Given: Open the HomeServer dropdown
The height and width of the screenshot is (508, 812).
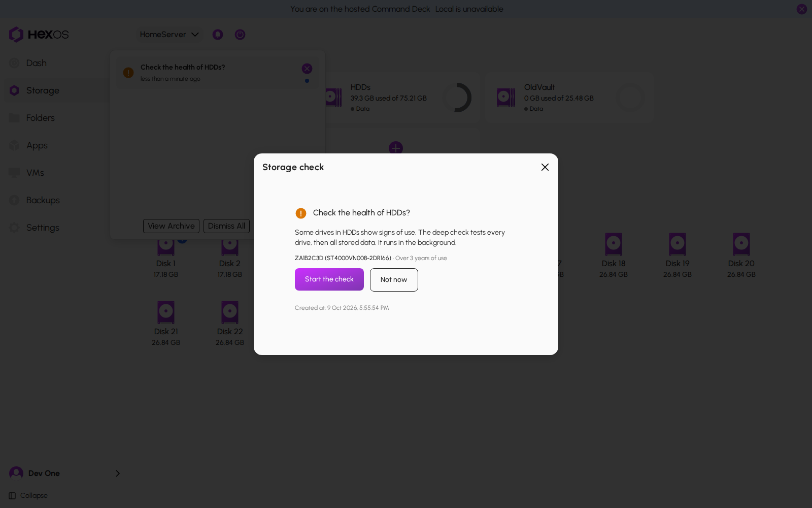Looking at the screenshot, I should click(169, 35).
